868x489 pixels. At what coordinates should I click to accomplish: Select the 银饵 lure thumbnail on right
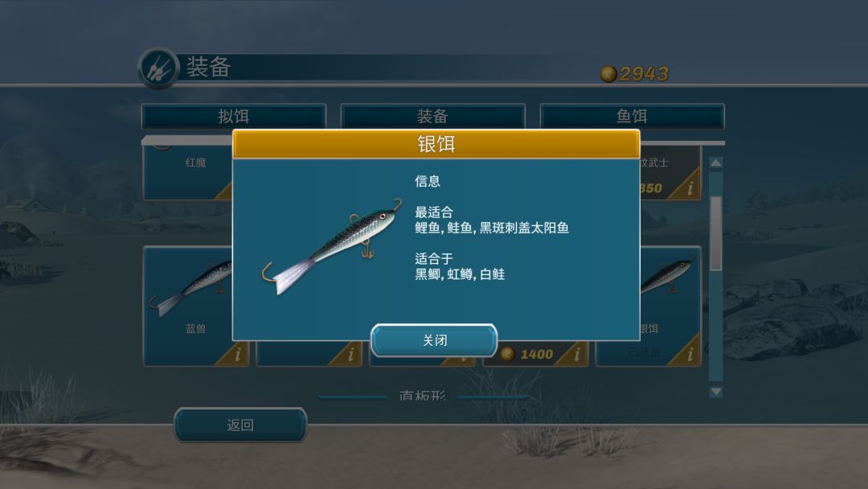pos(667,276)
